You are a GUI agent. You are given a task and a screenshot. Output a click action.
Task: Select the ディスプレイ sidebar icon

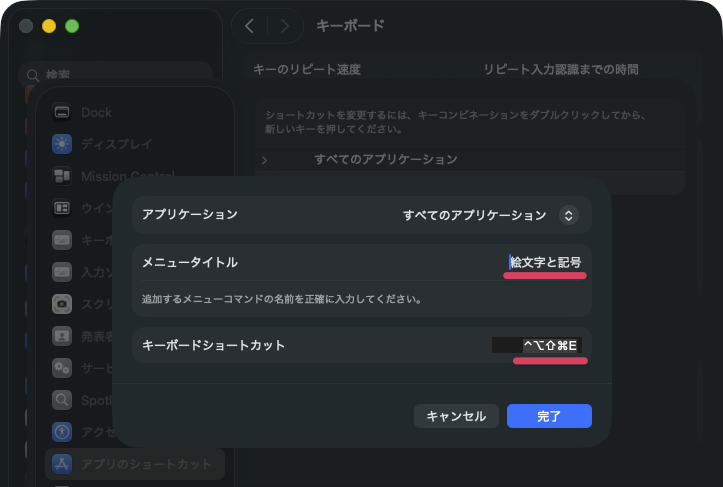coord(63,144)
